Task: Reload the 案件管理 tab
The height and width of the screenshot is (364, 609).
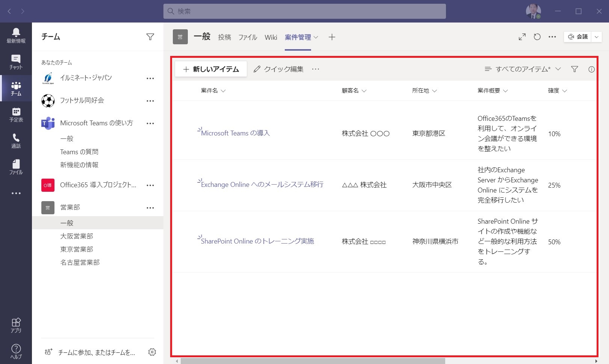Action: point(537,37)
